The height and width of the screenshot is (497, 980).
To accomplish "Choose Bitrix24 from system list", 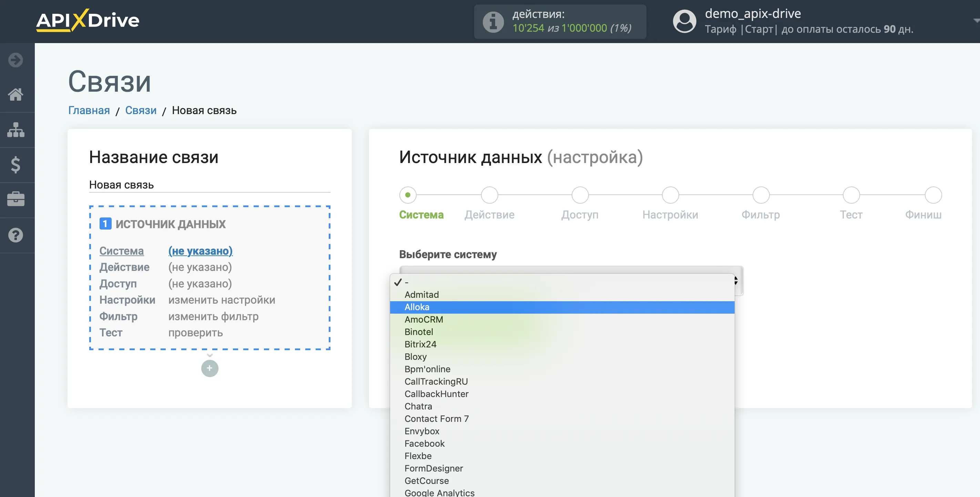I will pyautogui.click(x=562, y=344).
